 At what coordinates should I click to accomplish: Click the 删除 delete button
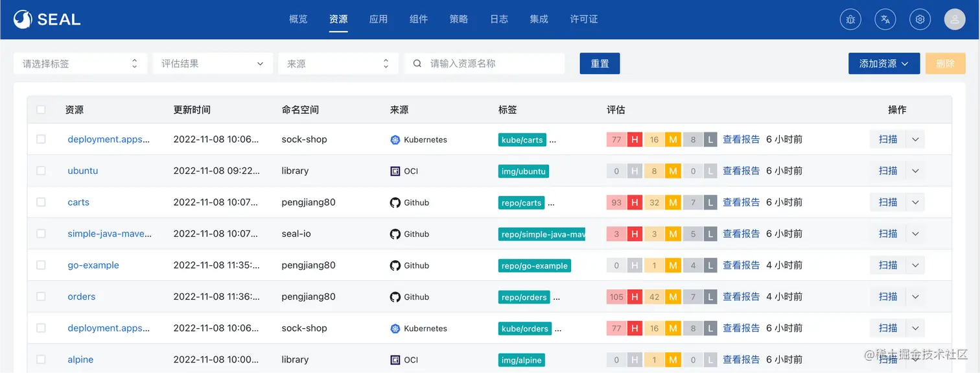(x=946, y=64)
